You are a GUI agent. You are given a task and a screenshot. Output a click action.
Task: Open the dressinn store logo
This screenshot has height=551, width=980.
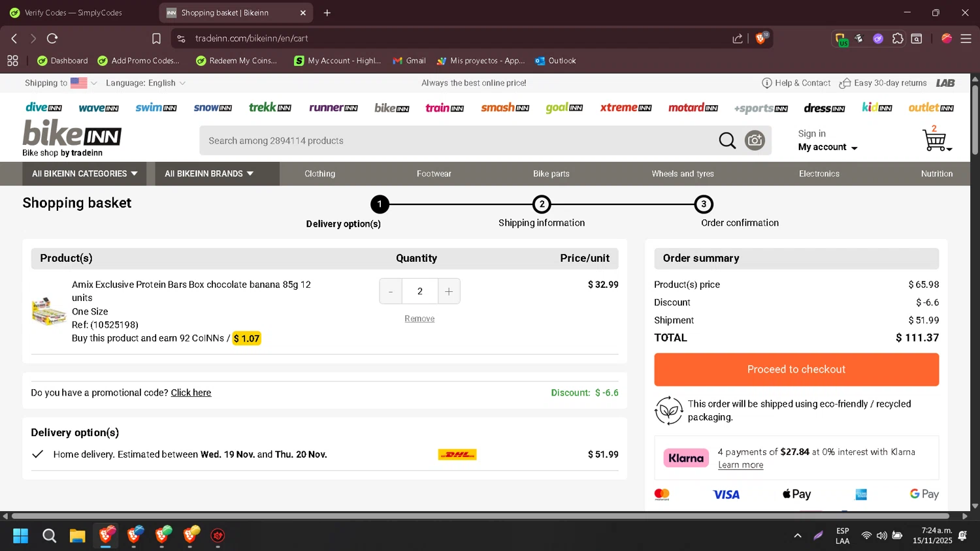click(x=825, y=108)
